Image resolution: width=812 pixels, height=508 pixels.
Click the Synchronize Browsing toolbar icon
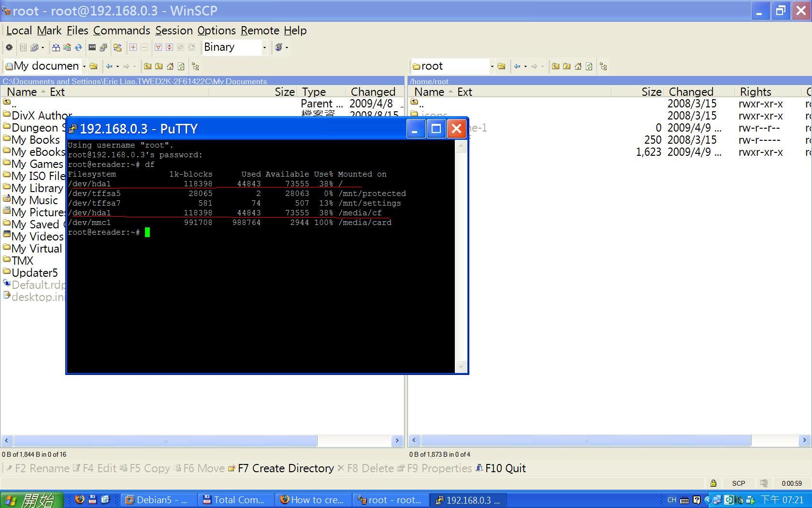117,47
